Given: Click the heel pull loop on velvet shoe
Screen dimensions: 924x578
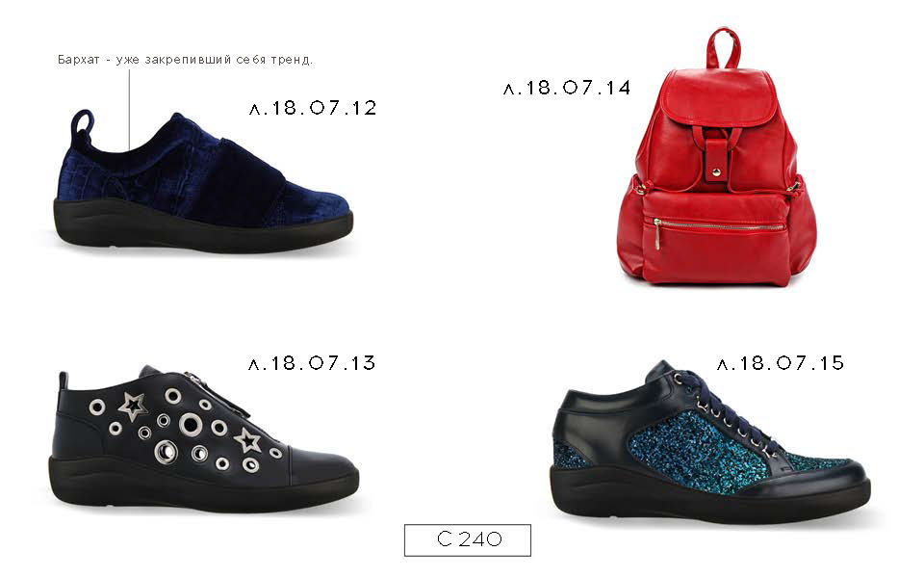Looking at the screenshot, I should point(85,125).
